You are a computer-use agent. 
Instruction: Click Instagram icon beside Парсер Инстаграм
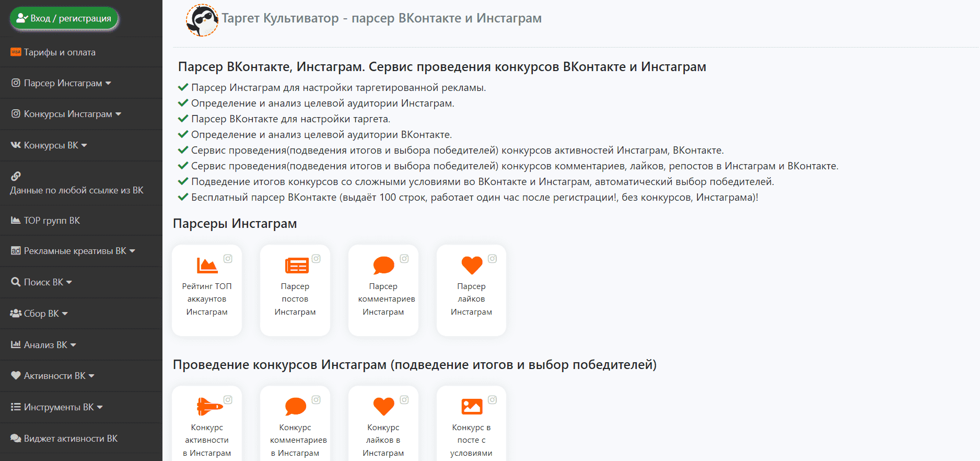pos(16,83)
